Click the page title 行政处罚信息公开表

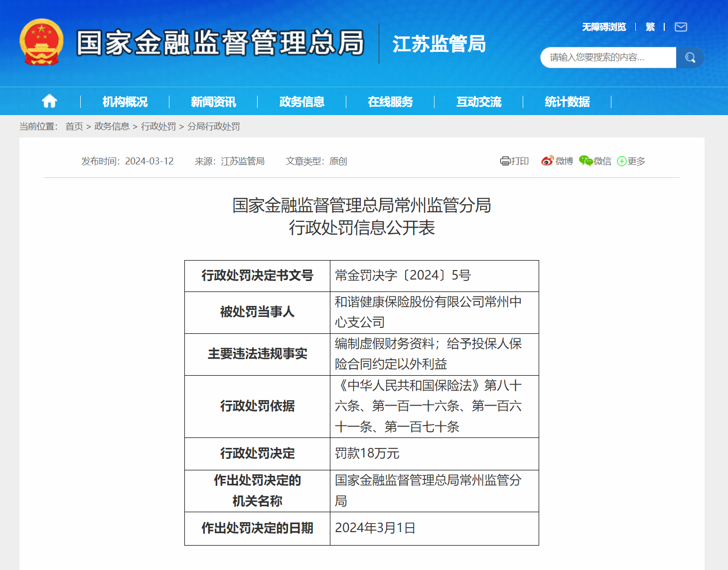362,228
